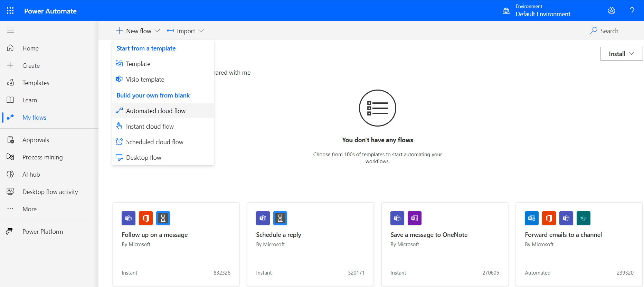The image size is (644, 287).
Task: Click the Desktop flow activity icon
Action: [x=10, y=192]
